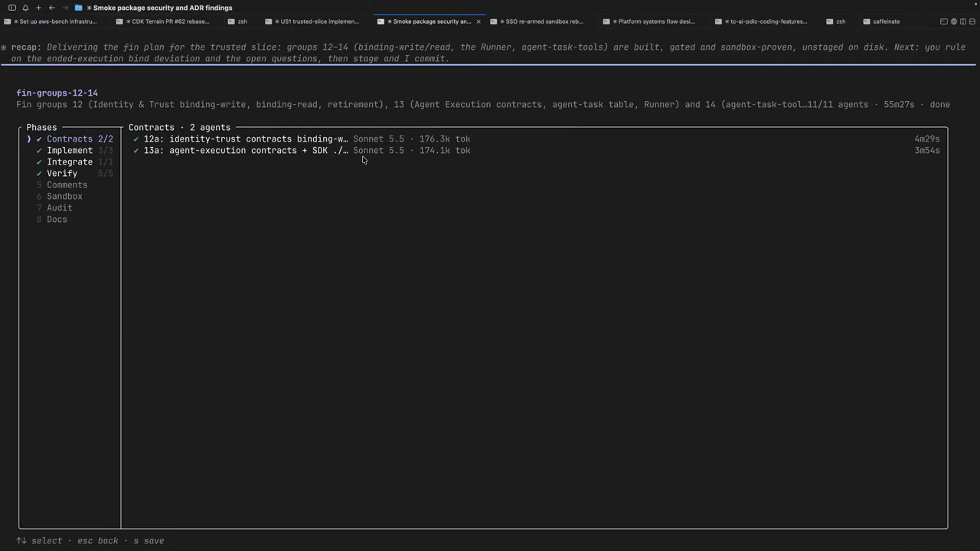Add a new tab with plus icon

tap(38, 8)
